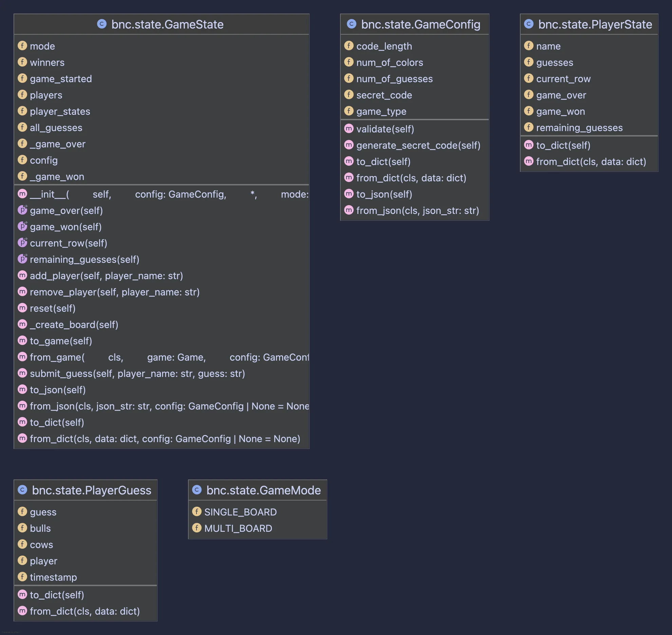Select the num_of_colors field
The image size is (672, 635).
coord(390,62)
